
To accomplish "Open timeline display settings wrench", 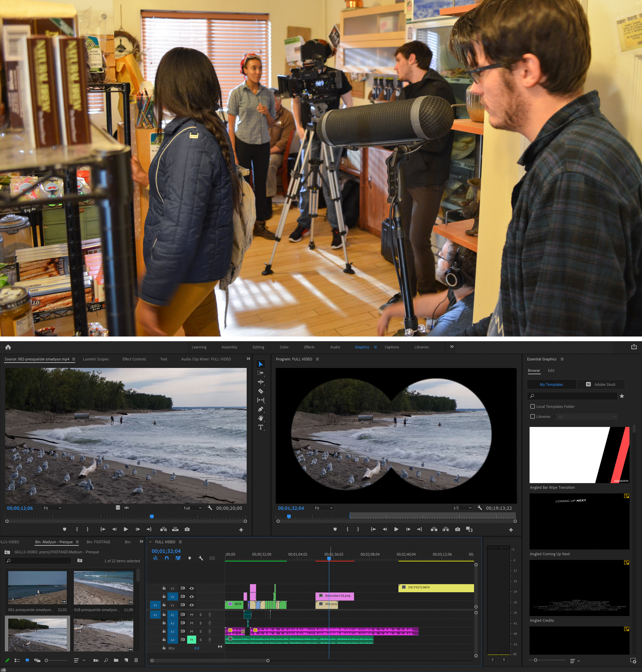I will click(201, 558).
